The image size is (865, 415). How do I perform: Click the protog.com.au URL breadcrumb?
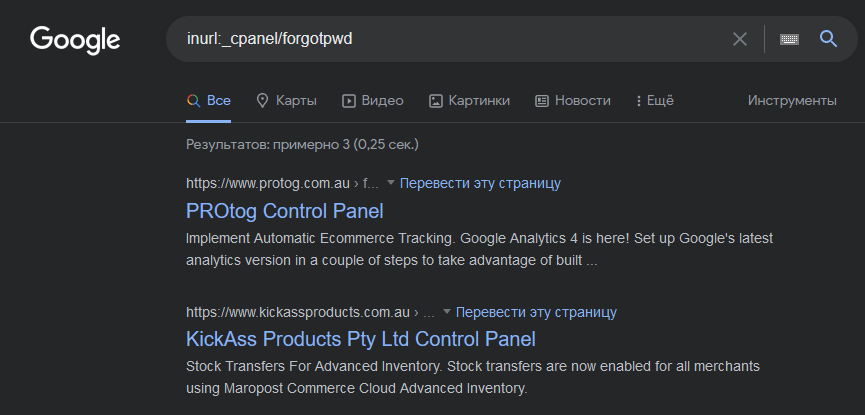pyautogui.click(x=281, y=183)
